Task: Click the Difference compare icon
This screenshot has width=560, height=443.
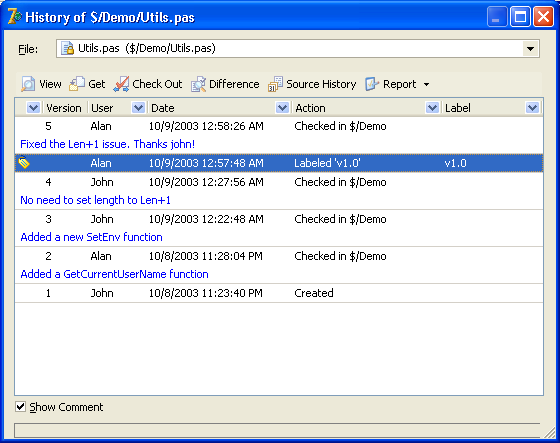Action: [198, 84]
